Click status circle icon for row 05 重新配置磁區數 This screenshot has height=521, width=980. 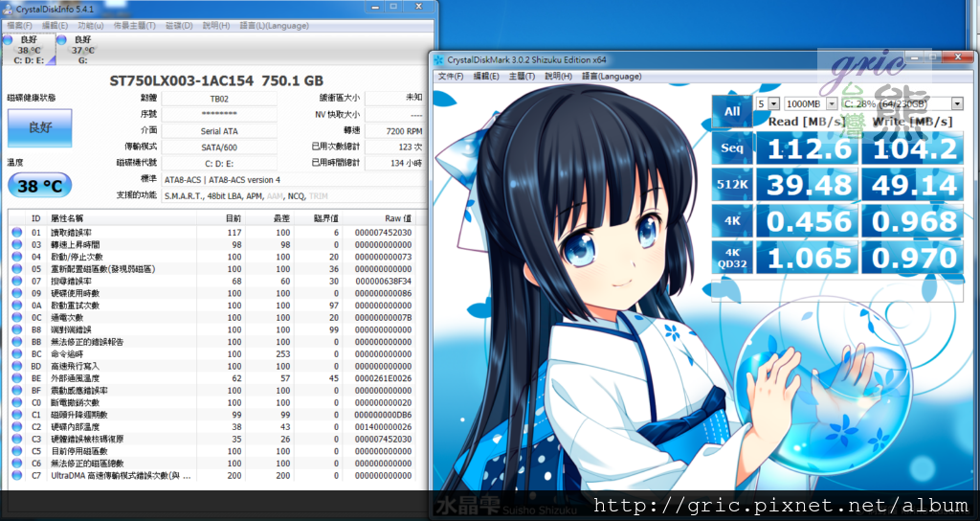pyautogui.click(x=17, y=269)
